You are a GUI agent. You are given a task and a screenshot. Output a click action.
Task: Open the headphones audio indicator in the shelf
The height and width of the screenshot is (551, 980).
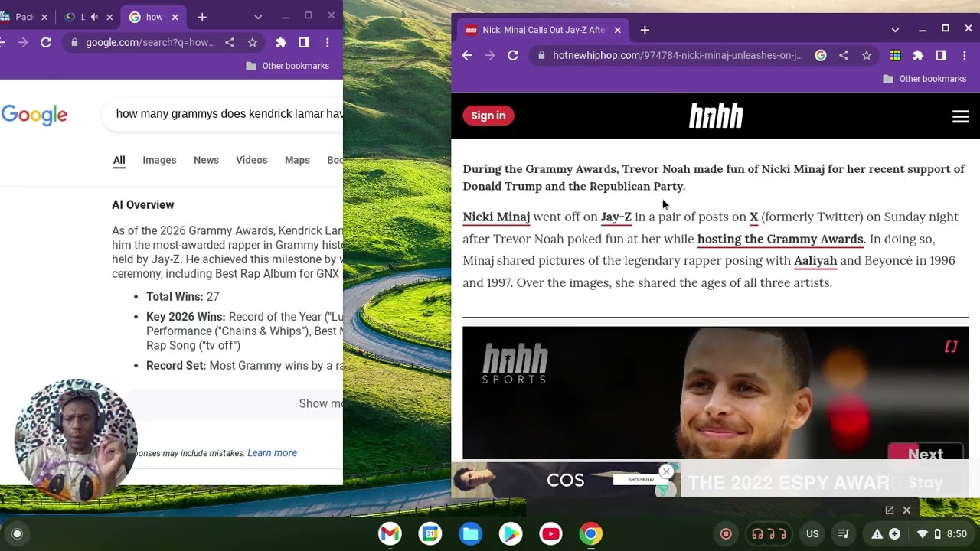(x=769, y=533)
